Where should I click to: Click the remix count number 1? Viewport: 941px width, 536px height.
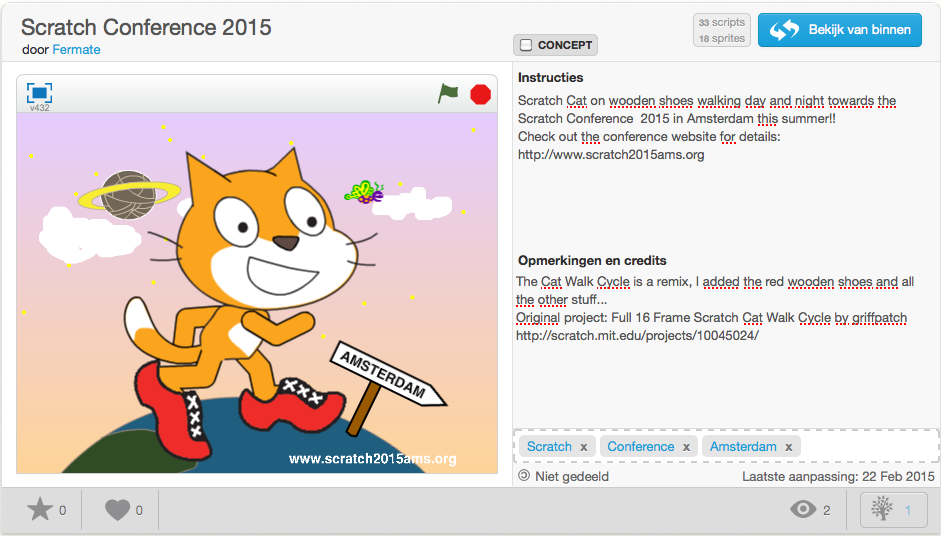[908, 510]
